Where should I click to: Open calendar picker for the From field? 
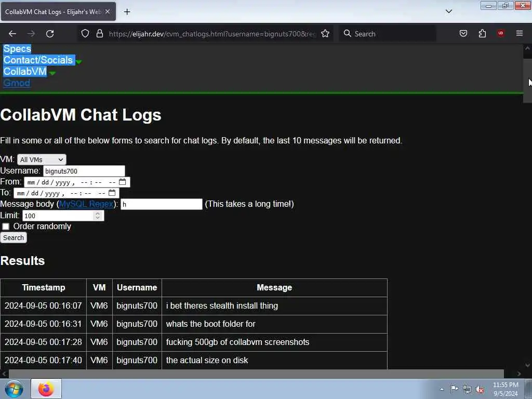coord(123,182)
